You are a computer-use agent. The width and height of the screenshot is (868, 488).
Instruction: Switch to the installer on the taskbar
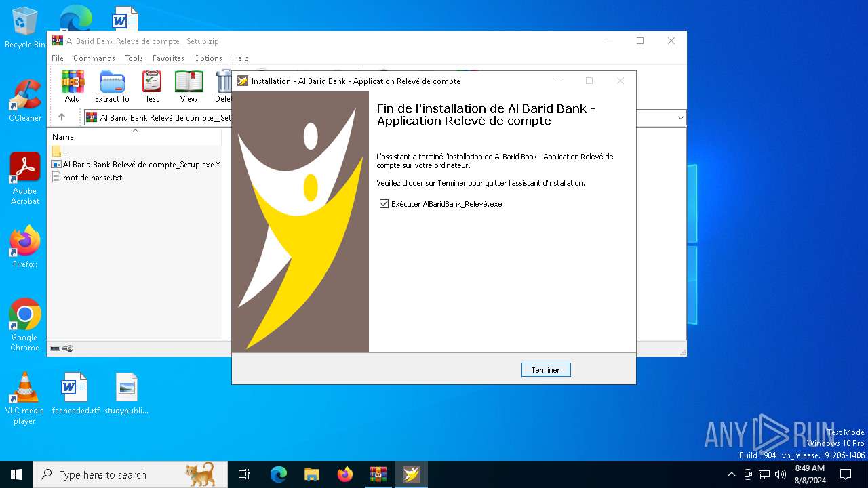click(x=411, y=474)
